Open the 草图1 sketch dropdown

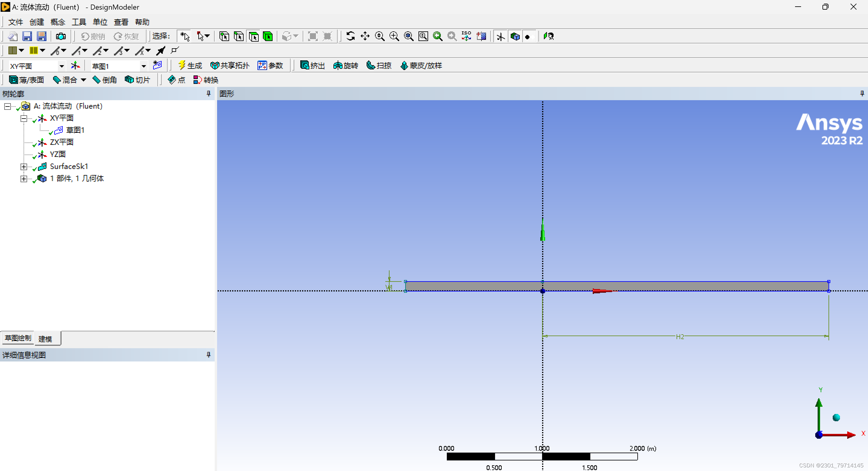click(x=144, y=66)
